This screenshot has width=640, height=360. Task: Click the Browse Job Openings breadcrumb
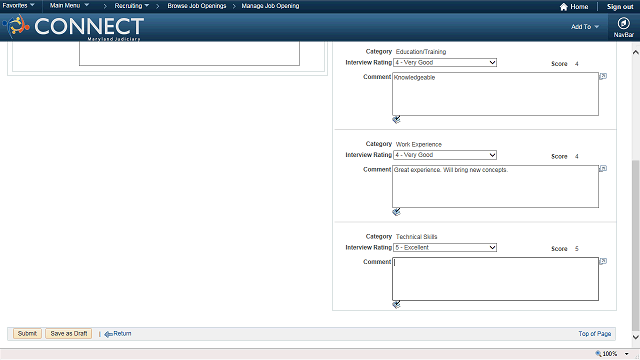pos(197,6)
